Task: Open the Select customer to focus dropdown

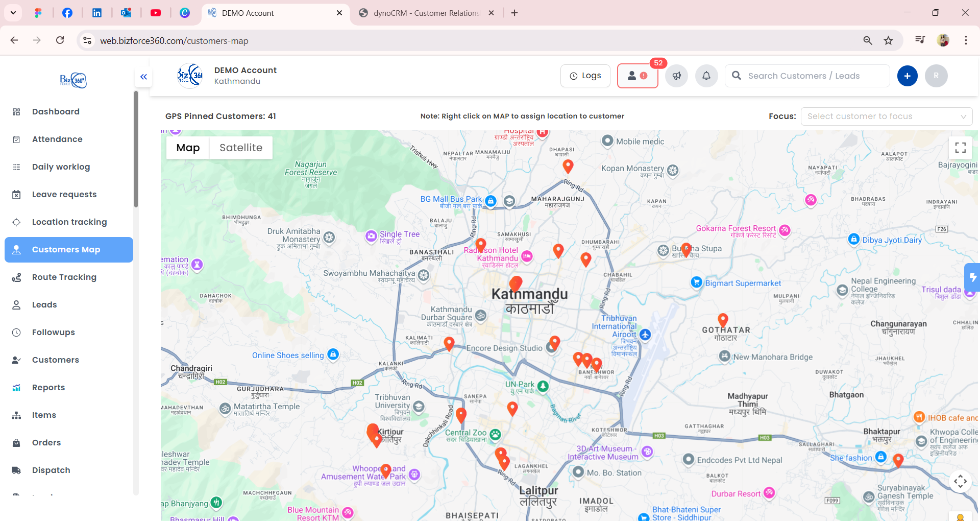Action: tap(886, 116)
